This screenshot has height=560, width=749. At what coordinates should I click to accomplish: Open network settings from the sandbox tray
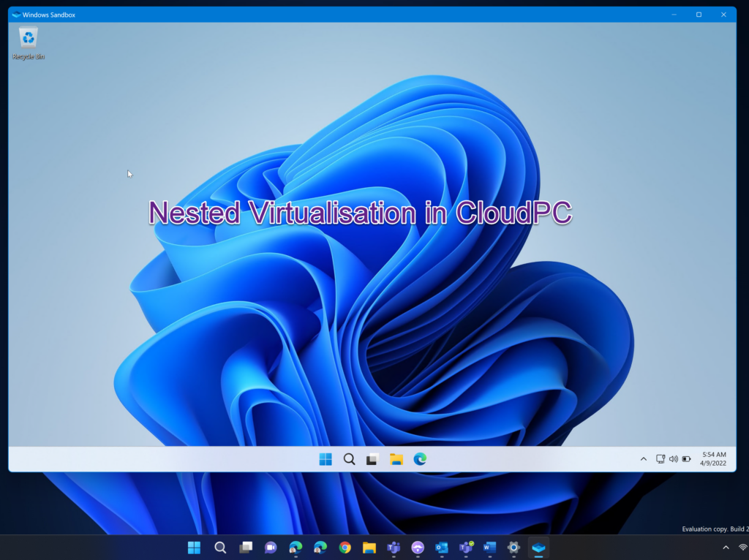[660, 458]
